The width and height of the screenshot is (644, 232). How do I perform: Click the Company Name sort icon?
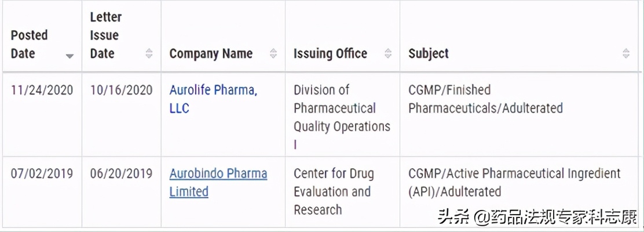coord(273,53)
